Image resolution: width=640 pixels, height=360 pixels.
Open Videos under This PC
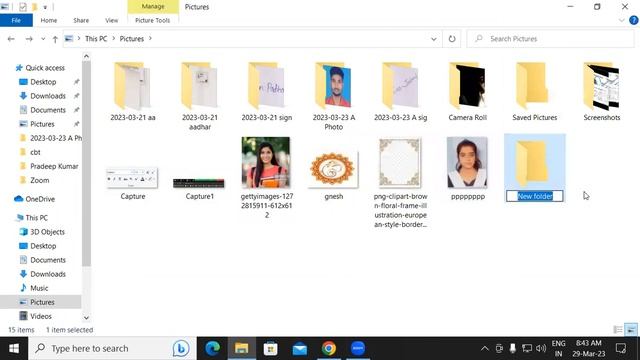[x=41, y=316]
